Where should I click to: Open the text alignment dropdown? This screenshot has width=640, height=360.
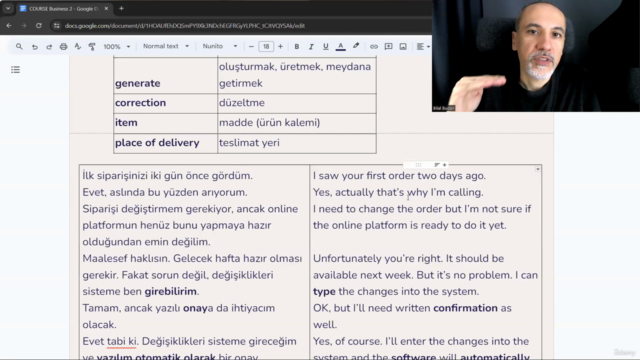click(423, 47)
